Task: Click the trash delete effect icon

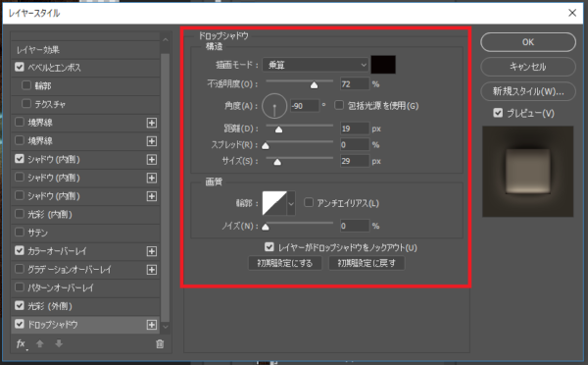Action: [160, 343]
